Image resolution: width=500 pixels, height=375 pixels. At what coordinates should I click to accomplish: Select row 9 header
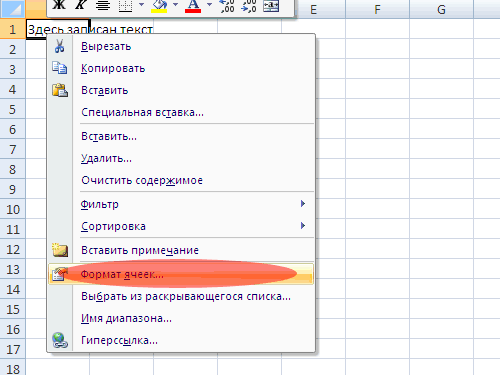[x=13, y=189]
